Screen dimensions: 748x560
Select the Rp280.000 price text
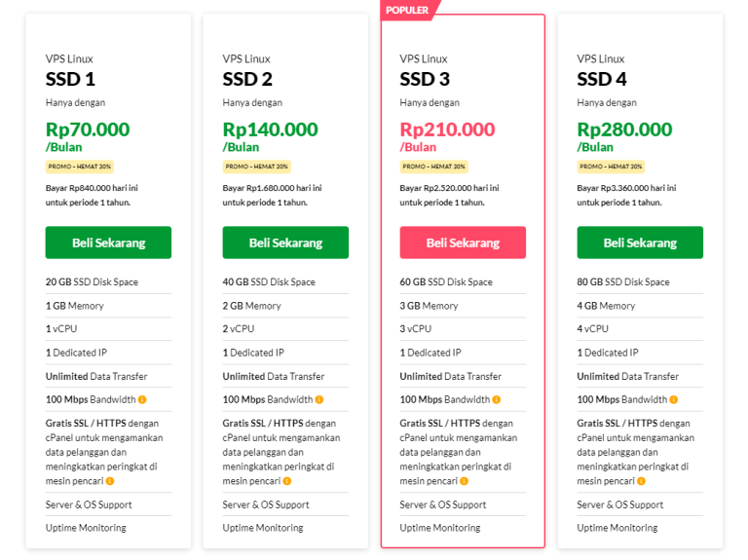[x=624, y=130]
